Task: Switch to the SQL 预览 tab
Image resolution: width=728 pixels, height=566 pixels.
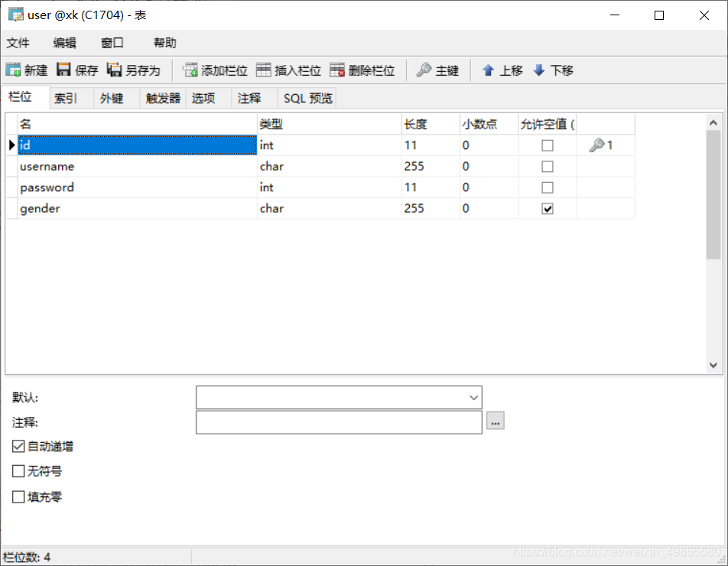Action: pyautogui.click(x=307, y=98)
